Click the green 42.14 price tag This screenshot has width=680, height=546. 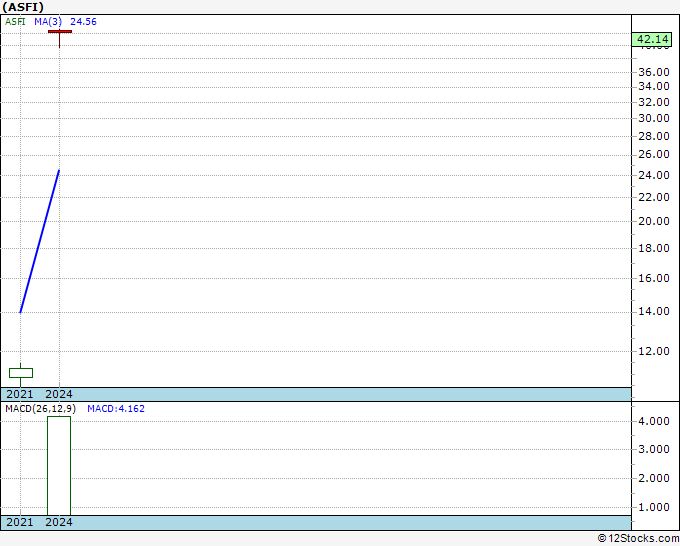(x=652, y=39)
